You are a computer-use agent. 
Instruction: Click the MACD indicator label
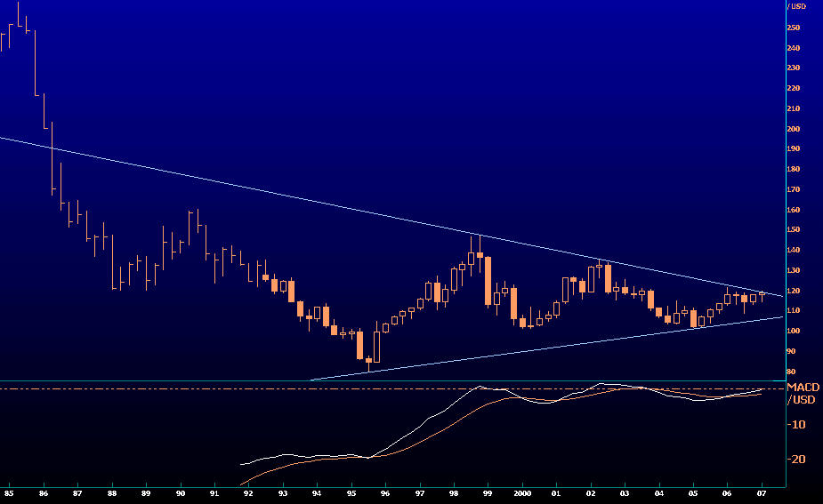(803, 388)
